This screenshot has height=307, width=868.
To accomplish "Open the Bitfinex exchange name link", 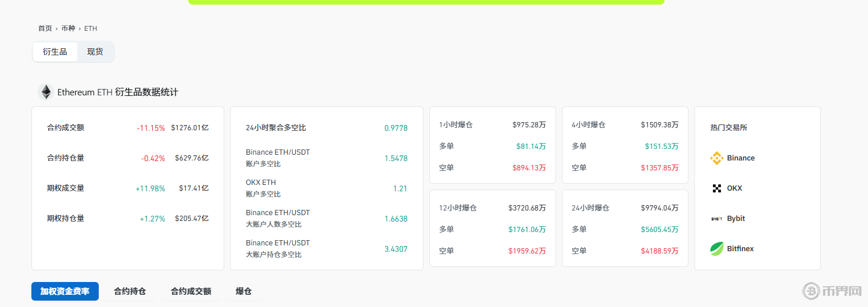I will point(740,249).
